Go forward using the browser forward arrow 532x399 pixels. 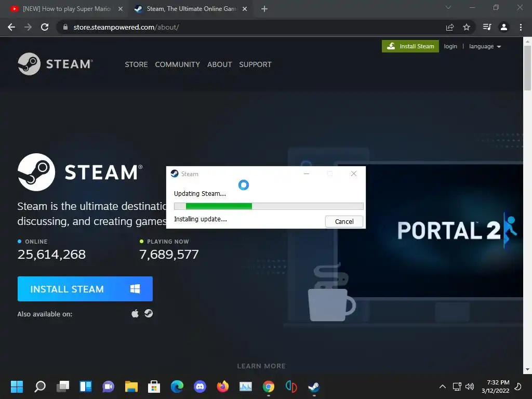tap(28, 27)
